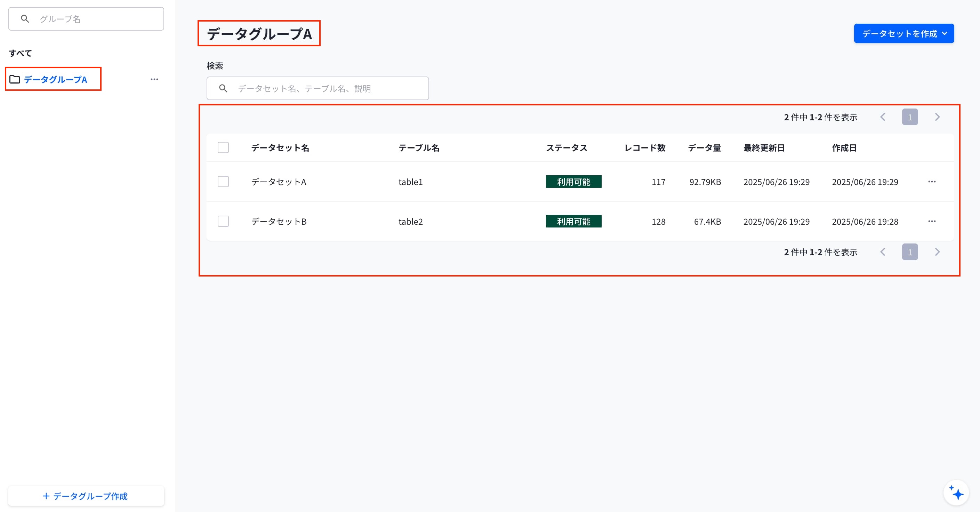Open the データグループA more options menu
Image resolution: width=980 pixels, height=512 pixels.
tap(154, 79)
